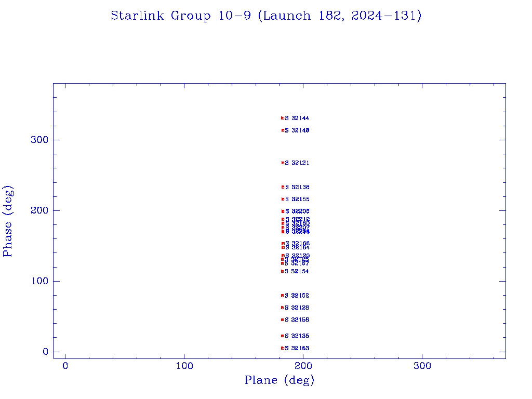Image resolution: width=532 pixels, height=399 pixels.
Task: Click the red data point for S 32128
Action: [x=282, y=308]
